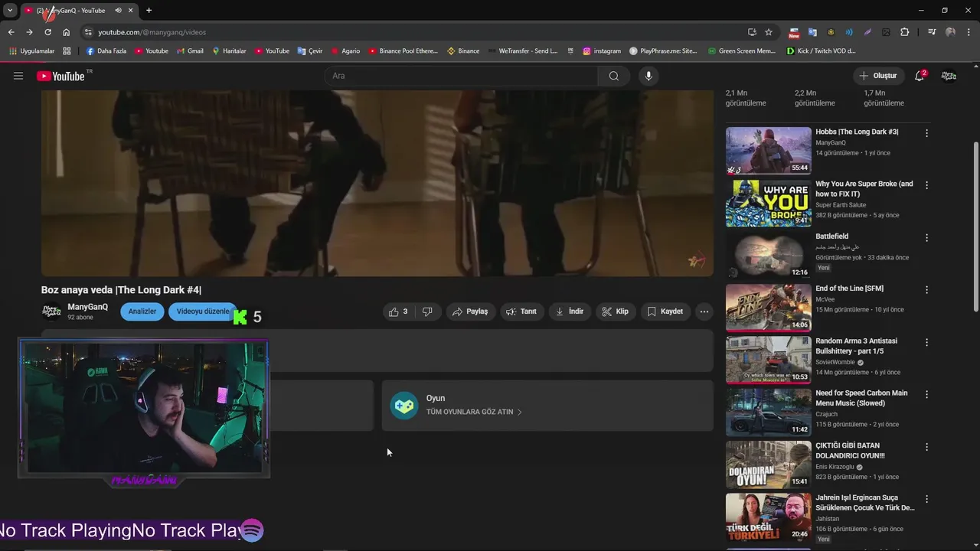Open the YouTube hamburger guide menu
The height and width of the screenshot is (551, 980).
(18, 76)
